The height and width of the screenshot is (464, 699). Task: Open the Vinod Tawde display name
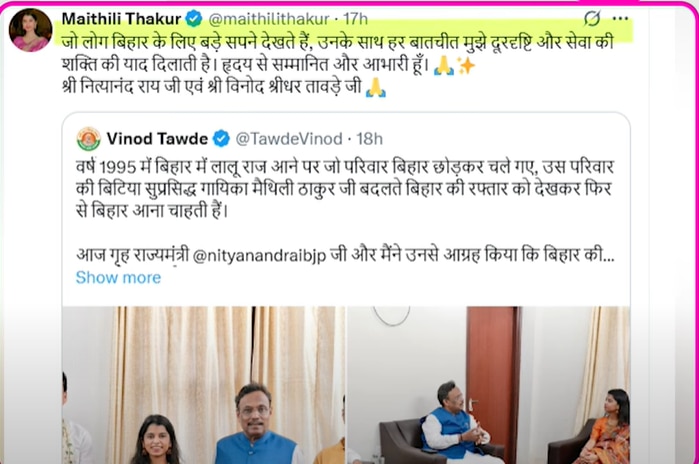point(157,139)
